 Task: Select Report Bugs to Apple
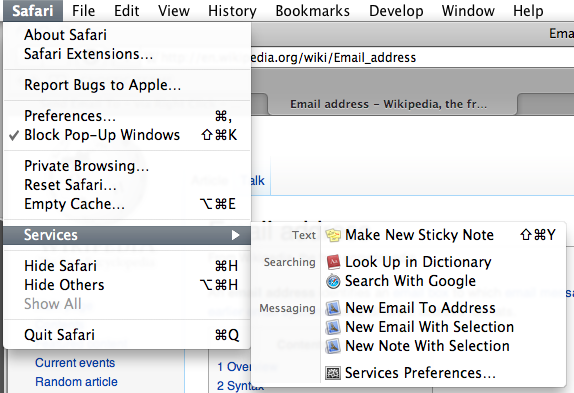tap(127, 85)
